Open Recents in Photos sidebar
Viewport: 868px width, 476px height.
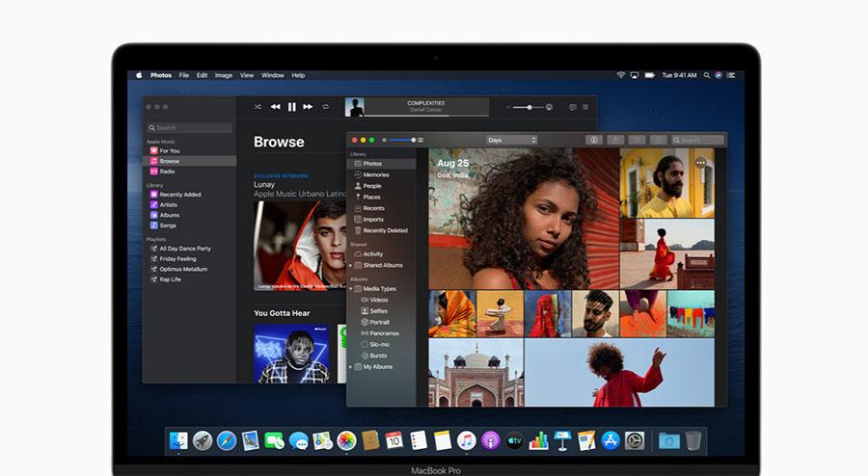pos(381,208)
